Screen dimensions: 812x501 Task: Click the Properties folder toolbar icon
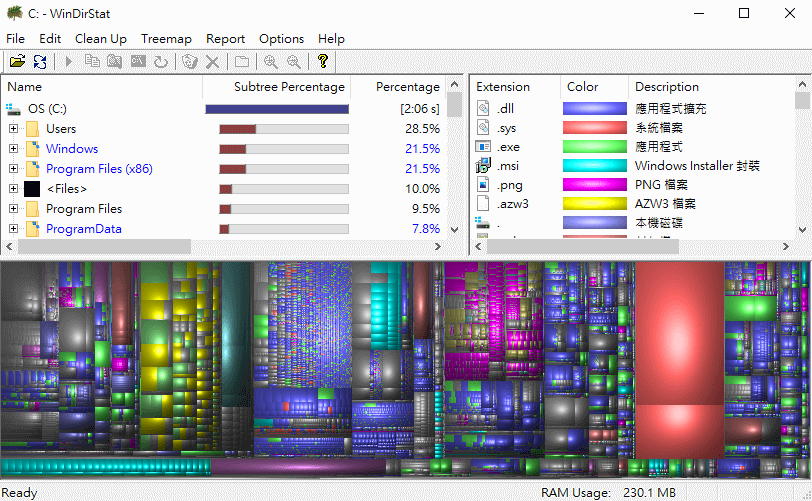[x=242, y=62]
